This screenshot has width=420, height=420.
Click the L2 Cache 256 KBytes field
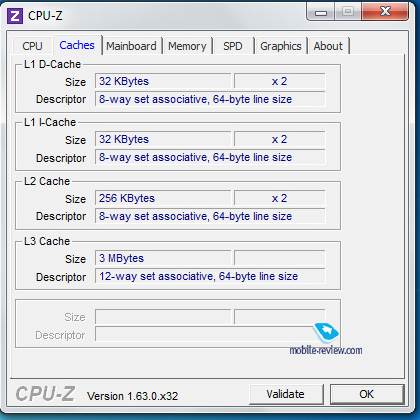163,198
